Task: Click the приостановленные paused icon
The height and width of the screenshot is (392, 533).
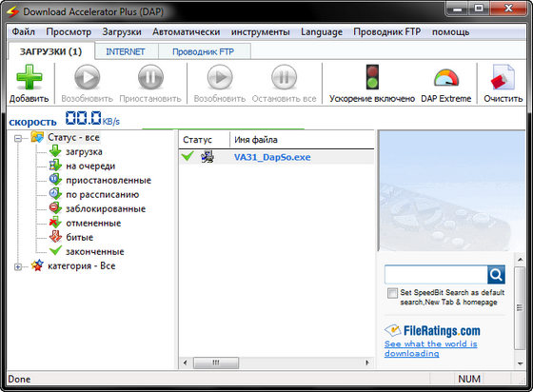Action: 55,180
